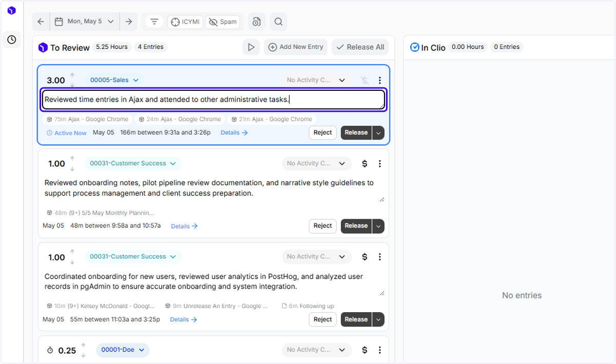Click the To Review cube icon

43,48
